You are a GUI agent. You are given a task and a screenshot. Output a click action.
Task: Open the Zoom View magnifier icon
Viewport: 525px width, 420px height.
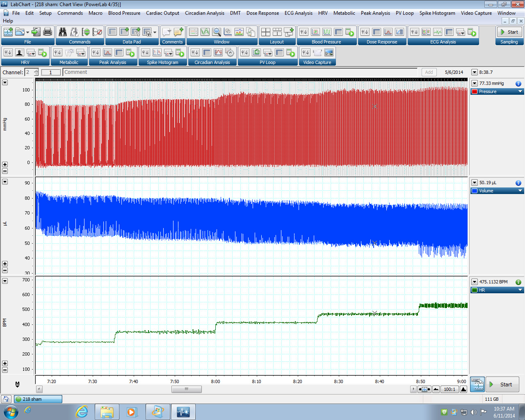pos(217,32)
